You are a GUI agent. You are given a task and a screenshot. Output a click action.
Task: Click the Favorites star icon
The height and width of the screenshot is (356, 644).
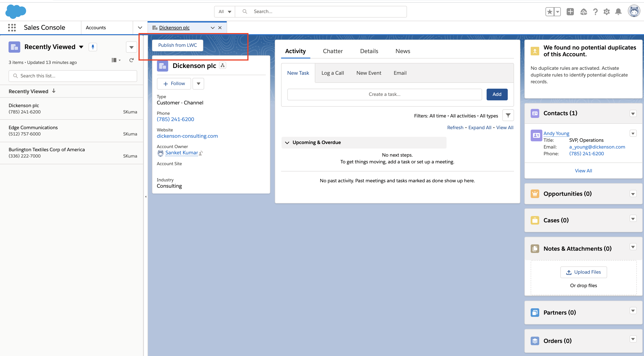[550, 11]
